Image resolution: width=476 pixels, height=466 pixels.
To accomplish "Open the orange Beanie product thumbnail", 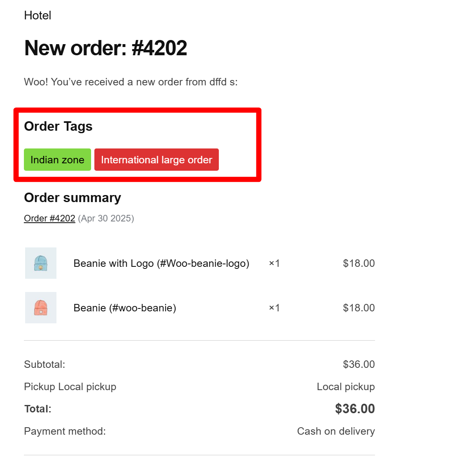I will tap(41, 307).
